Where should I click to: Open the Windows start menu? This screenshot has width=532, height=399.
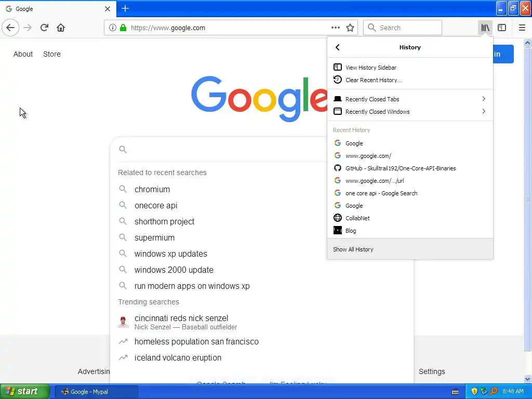pos(25,392)
